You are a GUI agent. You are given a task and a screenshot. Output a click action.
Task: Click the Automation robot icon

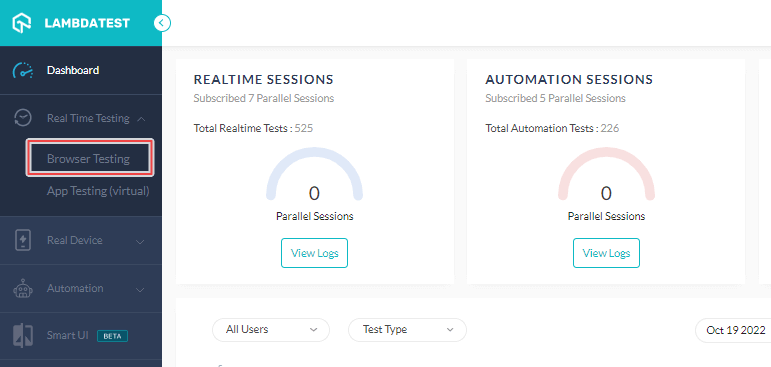point(23,289)
